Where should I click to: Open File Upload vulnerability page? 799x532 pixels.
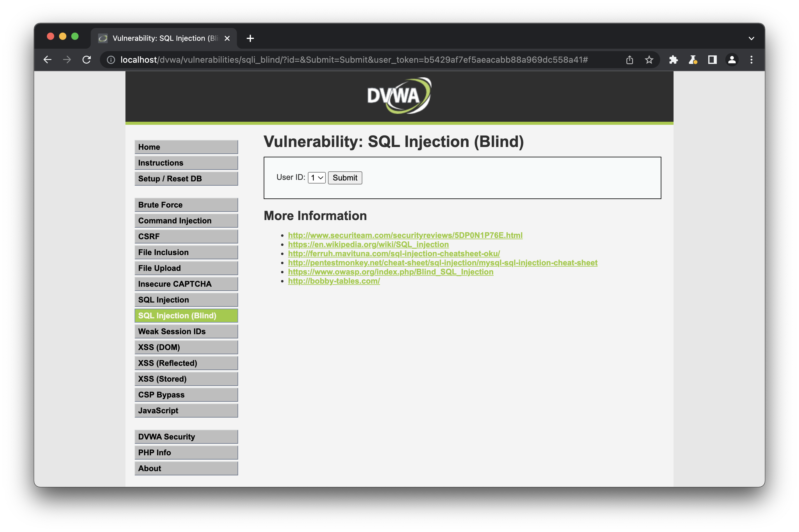pos(186,268)
